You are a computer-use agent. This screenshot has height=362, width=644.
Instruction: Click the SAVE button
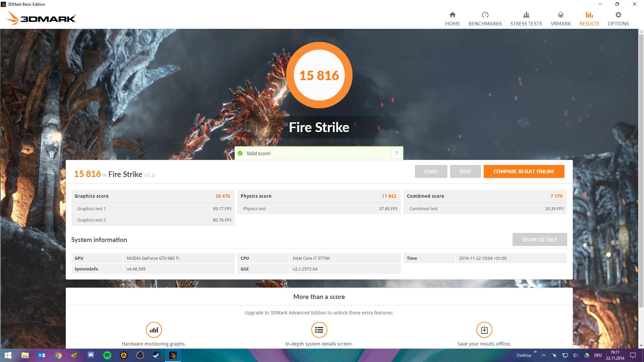[465, 171]
